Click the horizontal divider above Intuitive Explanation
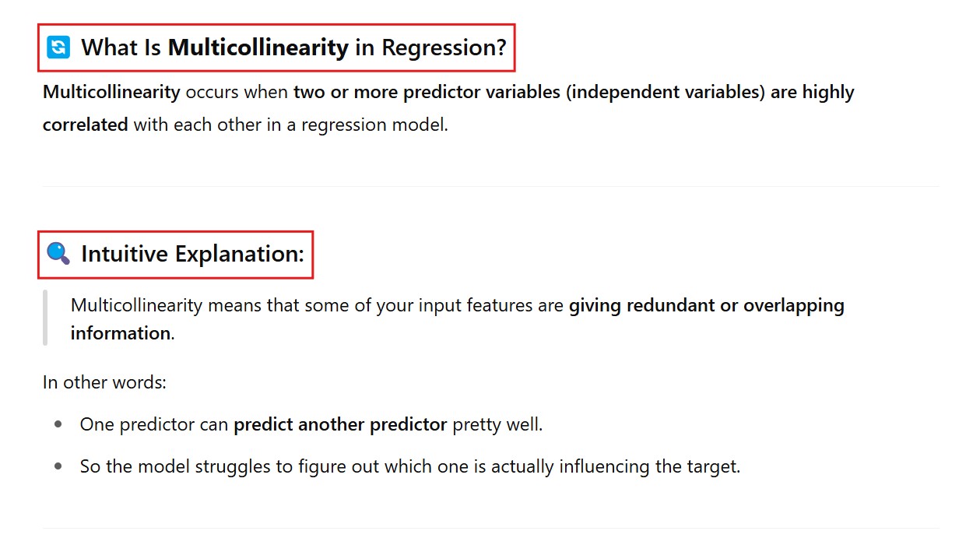980x538 pixels. (x=490, y=186)
